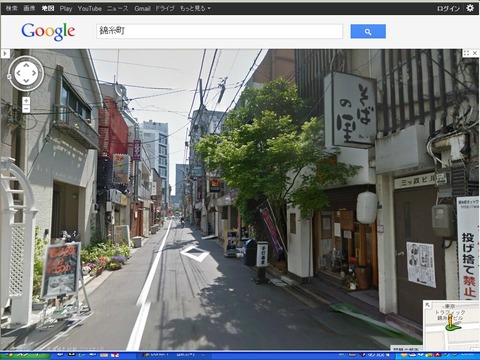
Task: Open the 検索 link in the top bar
Action: [12, 8]
